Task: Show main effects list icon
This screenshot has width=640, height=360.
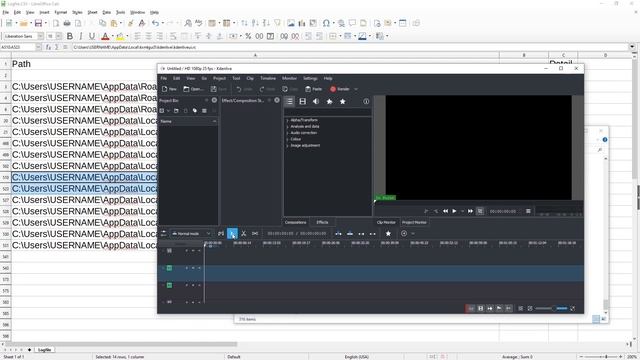Action: click(289, 101)
